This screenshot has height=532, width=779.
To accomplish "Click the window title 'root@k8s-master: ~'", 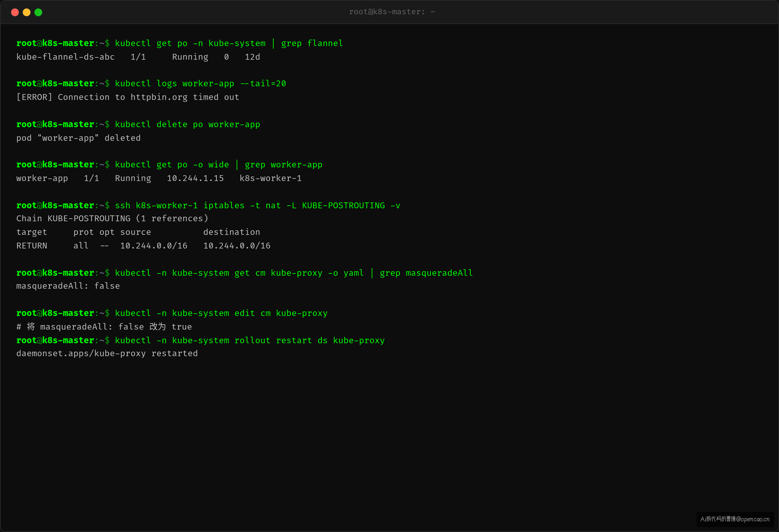I will click(392, 12).
